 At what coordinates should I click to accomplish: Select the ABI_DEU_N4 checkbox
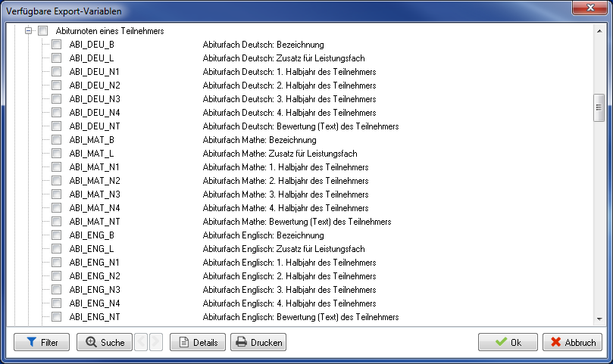[56, 113]
